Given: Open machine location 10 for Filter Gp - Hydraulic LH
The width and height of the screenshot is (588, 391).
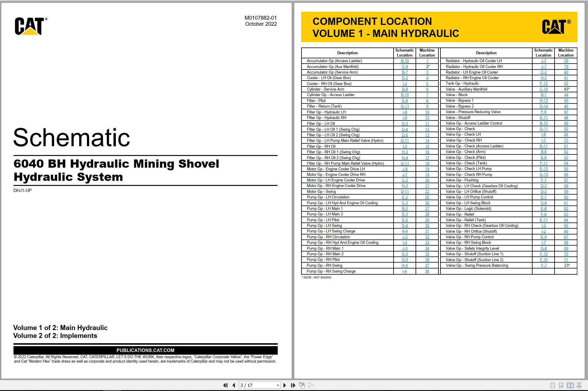Looking at the screenshot, I should pyautogui.click(x=427, y=112).
